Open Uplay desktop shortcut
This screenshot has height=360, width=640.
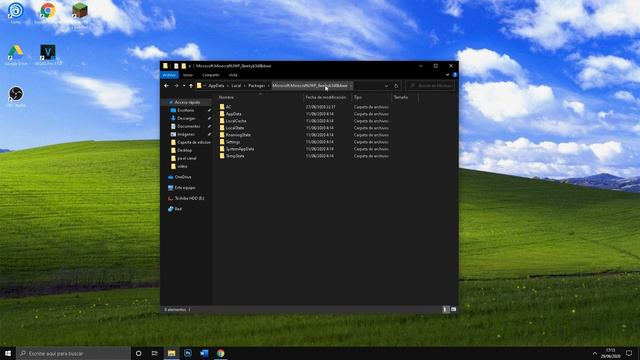click(x=16, y=13)
